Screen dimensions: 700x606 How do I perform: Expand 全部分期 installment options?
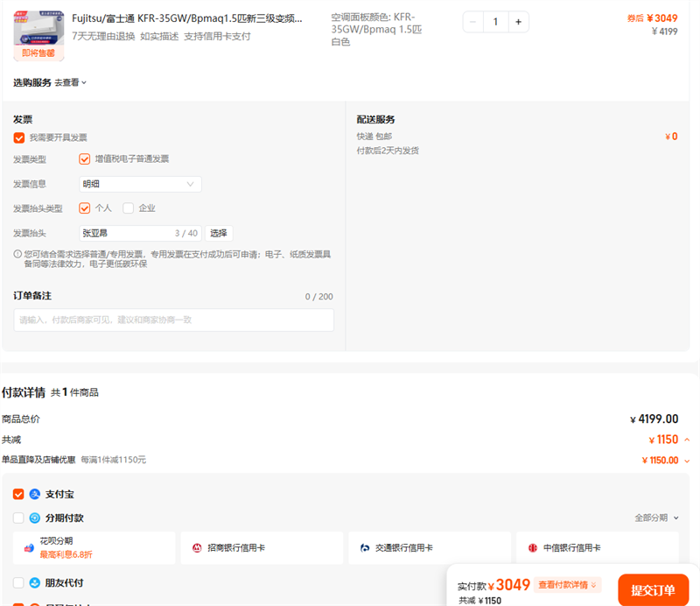(657, 518)
